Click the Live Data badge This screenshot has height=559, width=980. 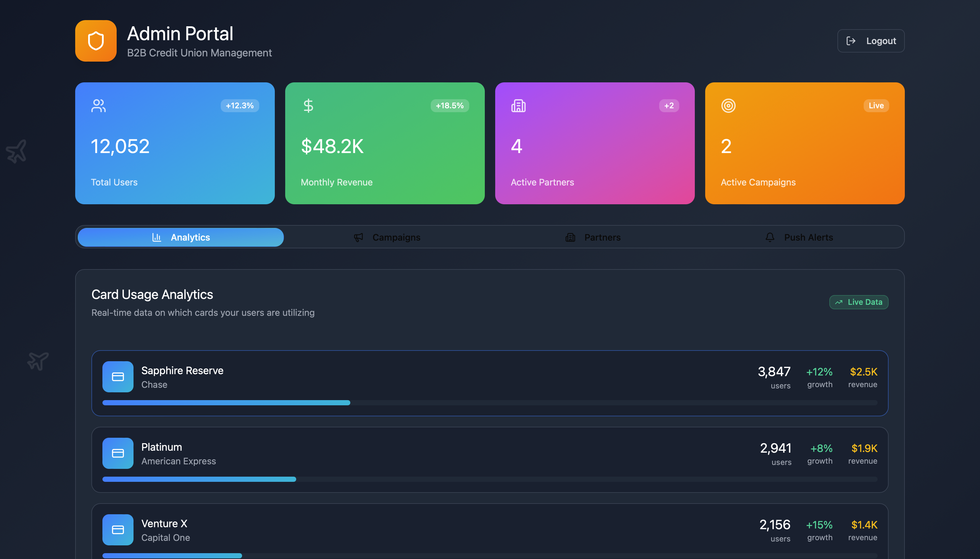click(x=858, y=302)
